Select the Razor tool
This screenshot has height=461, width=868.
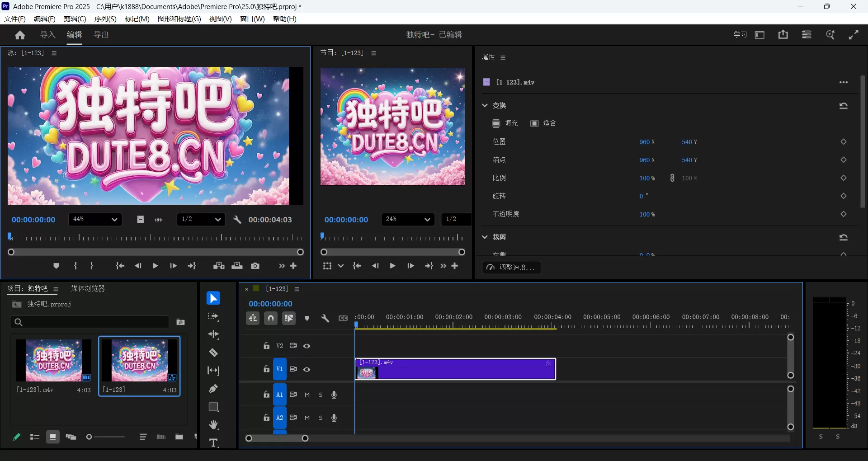213,353
